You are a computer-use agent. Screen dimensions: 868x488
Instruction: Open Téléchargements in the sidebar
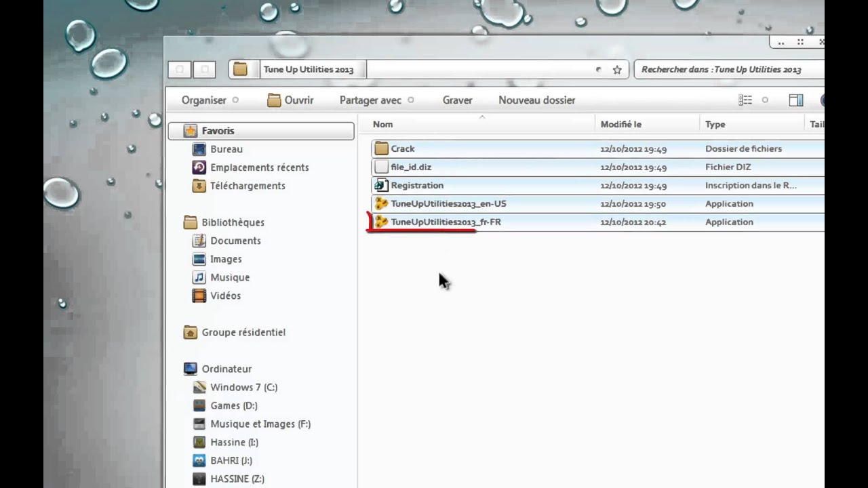248,186
